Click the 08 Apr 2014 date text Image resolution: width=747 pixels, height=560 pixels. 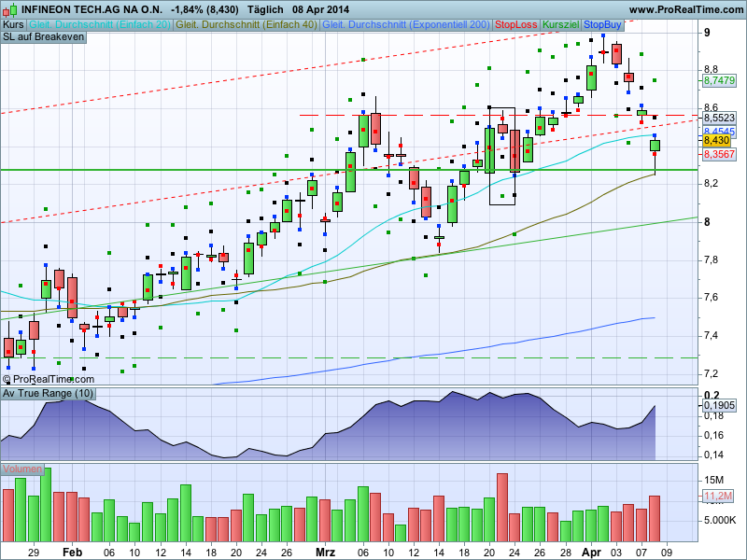[x=320, y=9]
